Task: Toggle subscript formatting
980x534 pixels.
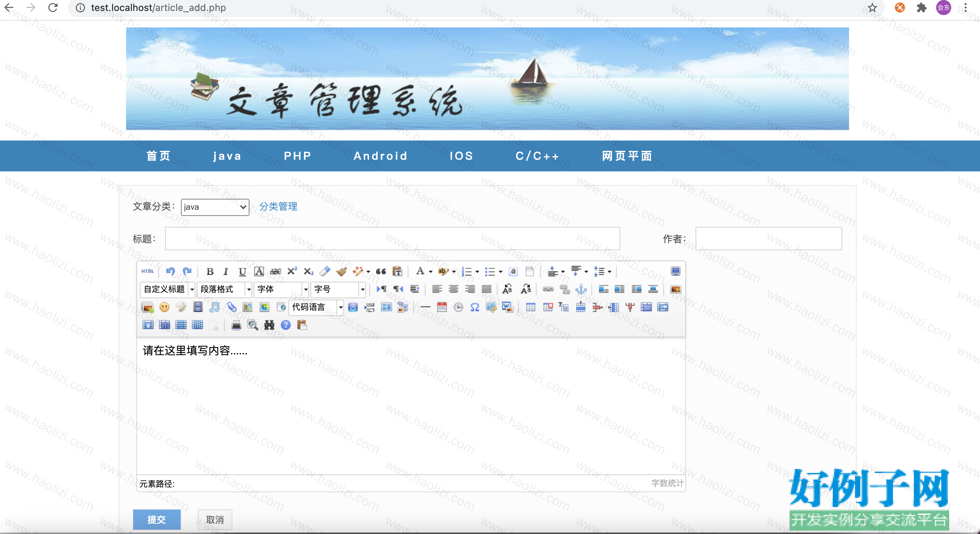Action: pyautogui.click(x=308, y=271)
